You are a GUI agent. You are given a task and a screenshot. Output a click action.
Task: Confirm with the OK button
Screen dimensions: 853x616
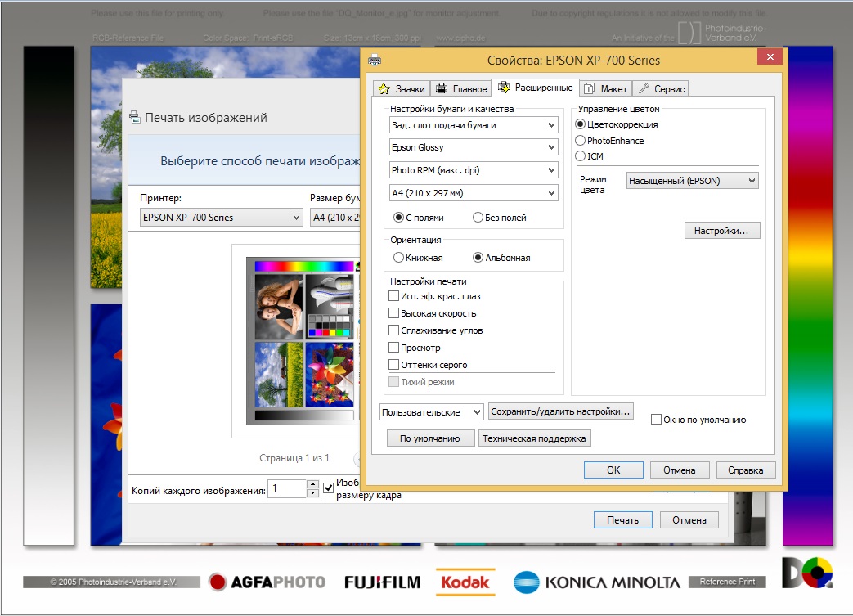coord(613,470)
